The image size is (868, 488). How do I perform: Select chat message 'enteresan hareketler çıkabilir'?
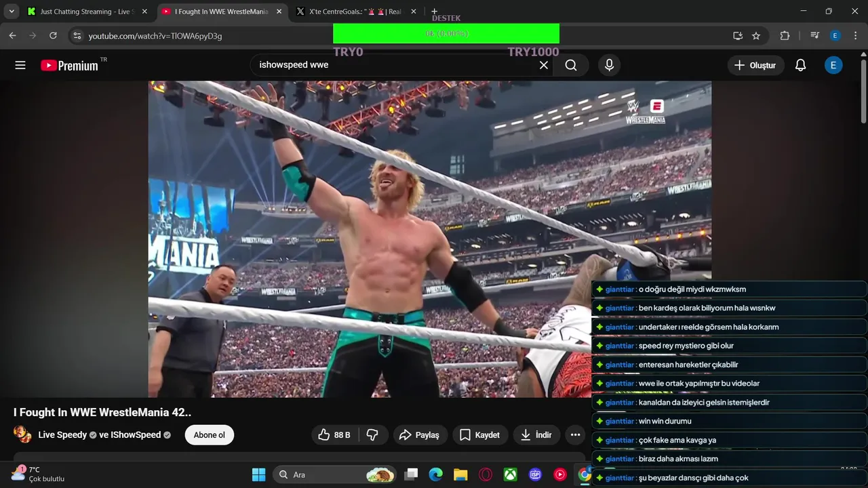688,365
